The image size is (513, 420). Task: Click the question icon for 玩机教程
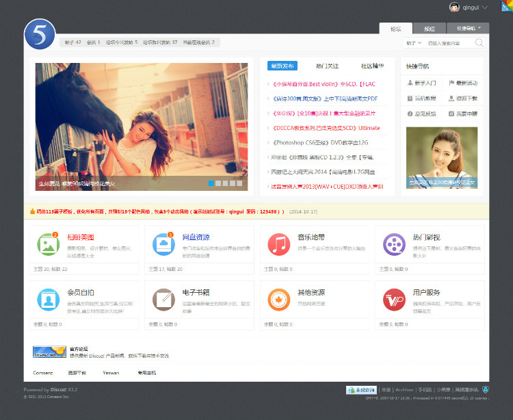click(x=410, y=98)
